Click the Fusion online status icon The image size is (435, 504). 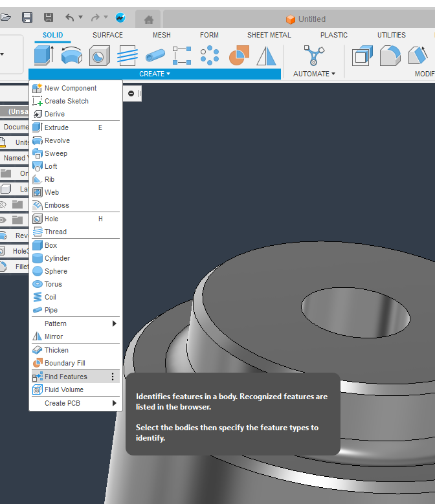tap(120, 17)
